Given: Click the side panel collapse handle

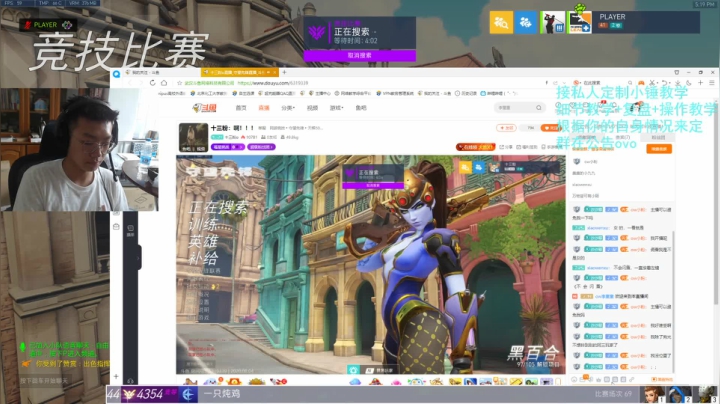Looking at the screenshot, I should [139, 258].
